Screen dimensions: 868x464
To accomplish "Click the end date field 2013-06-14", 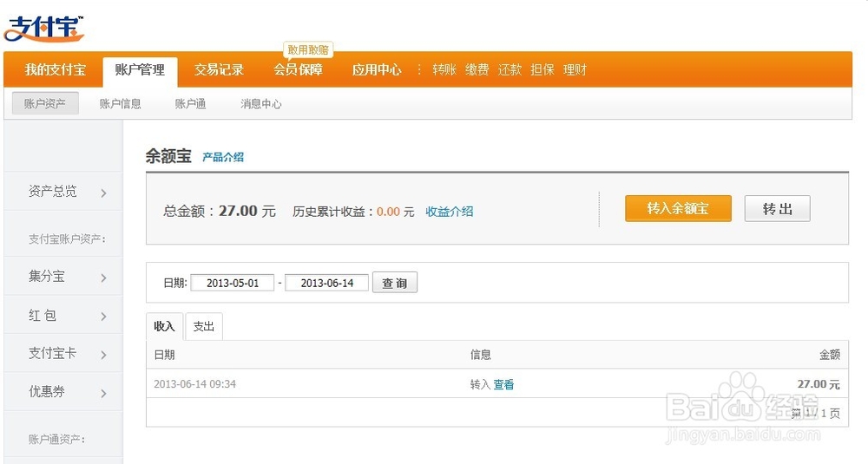I will [326, 283].
